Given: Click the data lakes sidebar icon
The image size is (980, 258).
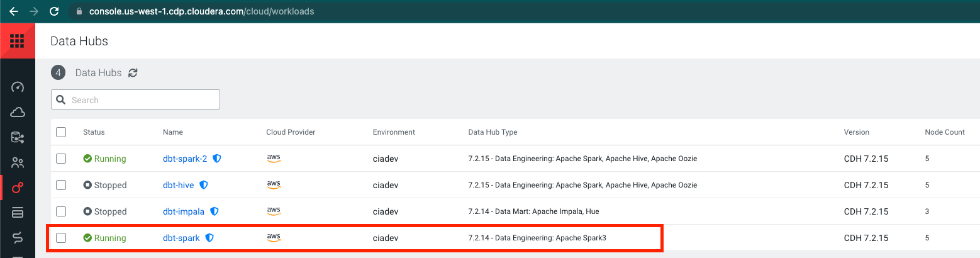Looking at the screenshot, I should [18, 138].
